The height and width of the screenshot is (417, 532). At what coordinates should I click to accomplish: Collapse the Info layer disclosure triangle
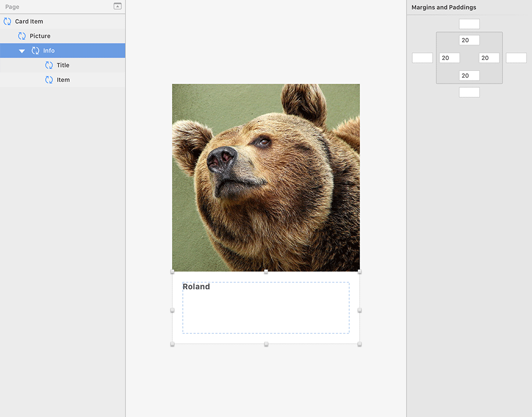coord(22,51)
